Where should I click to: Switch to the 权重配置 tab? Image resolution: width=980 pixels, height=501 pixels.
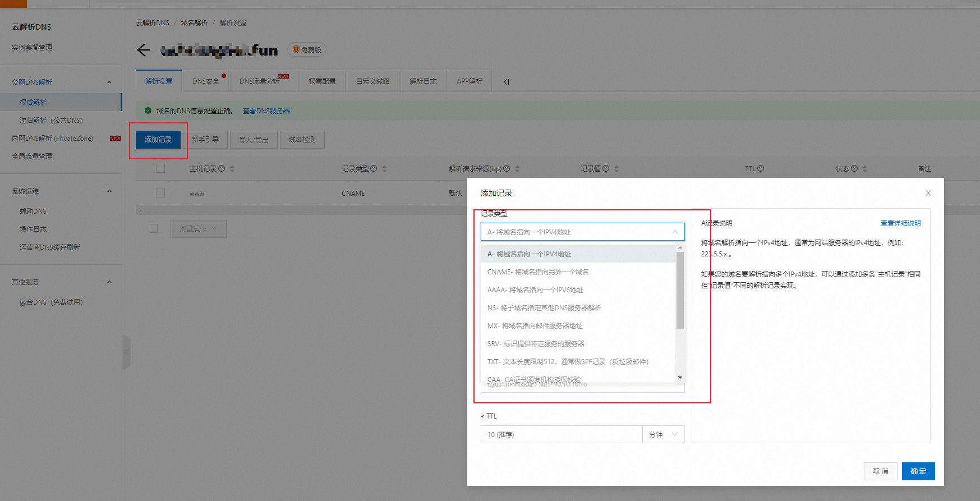(x=322, y=81)
